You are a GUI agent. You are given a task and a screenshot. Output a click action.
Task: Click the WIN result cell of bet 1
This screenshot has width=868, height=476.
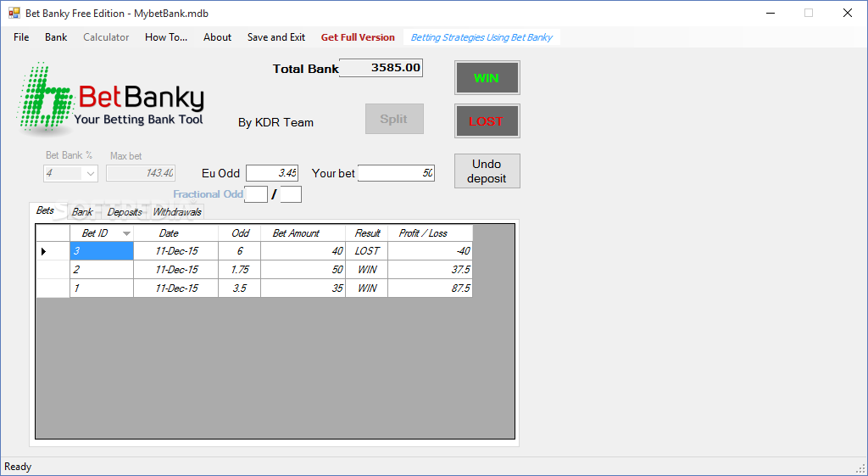pyautogui.click(x=366, y=288)
